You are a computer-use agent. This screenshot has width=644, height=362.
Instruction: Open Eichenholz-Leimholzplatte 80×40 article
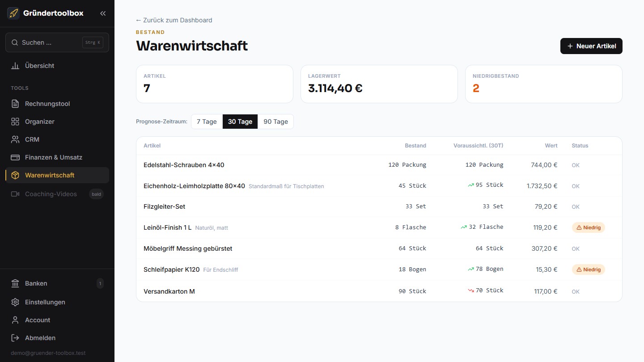379,185
